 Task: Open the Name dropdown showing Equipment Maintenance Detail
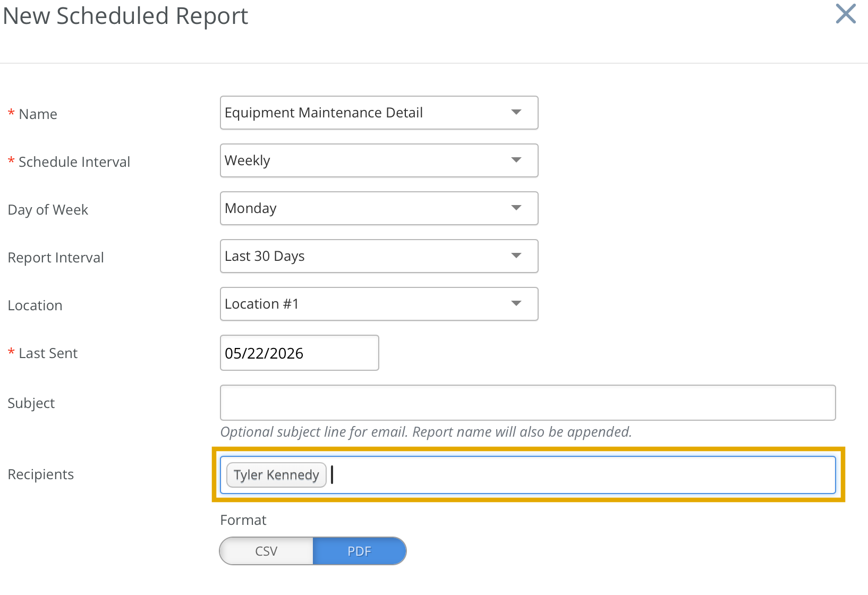click(x=379, y=113)
